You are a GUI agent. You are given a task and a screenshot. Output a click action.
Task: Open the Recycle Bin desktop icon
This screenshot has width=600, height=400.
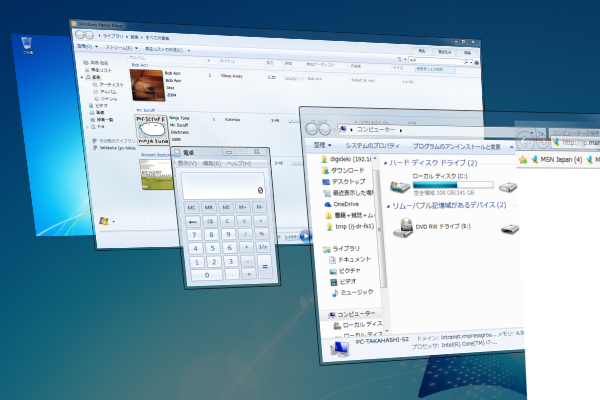point(27,45)
